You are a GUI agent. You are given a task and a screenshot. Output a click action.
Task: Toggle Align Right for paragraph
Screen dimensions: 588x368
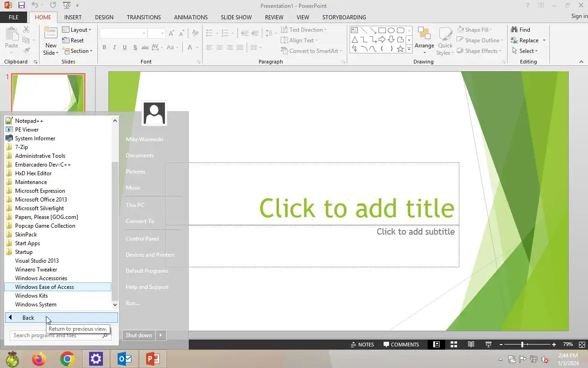(230, 47)
